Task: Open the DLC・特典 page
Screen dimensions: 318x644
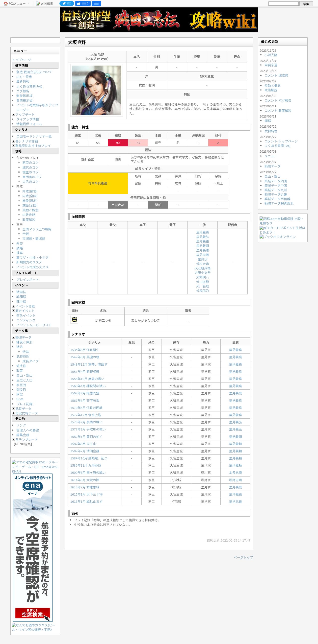Action: (24, 77)
